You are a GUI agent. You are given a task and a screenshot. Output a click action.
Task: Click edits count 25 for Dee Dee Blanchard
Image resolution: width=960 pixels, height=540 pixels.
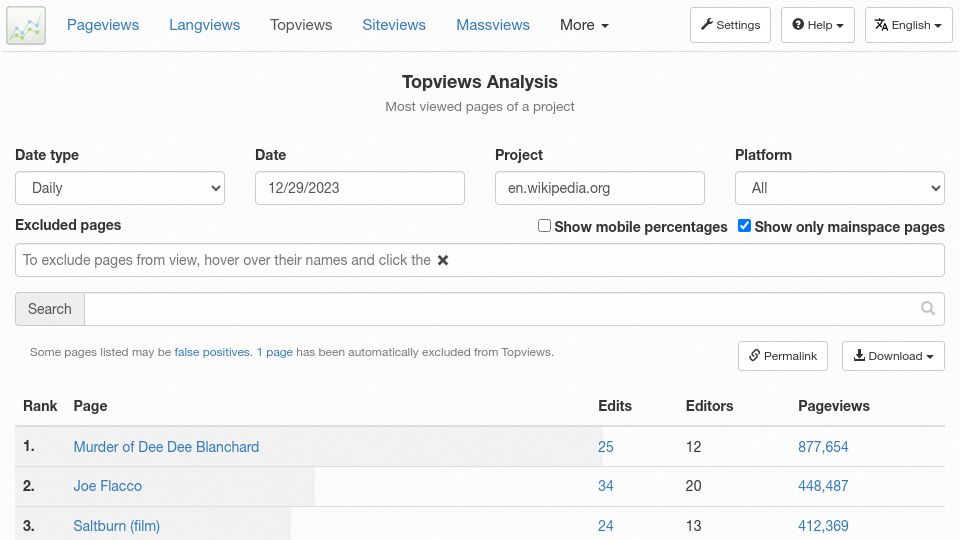click(x=606, y=447)
